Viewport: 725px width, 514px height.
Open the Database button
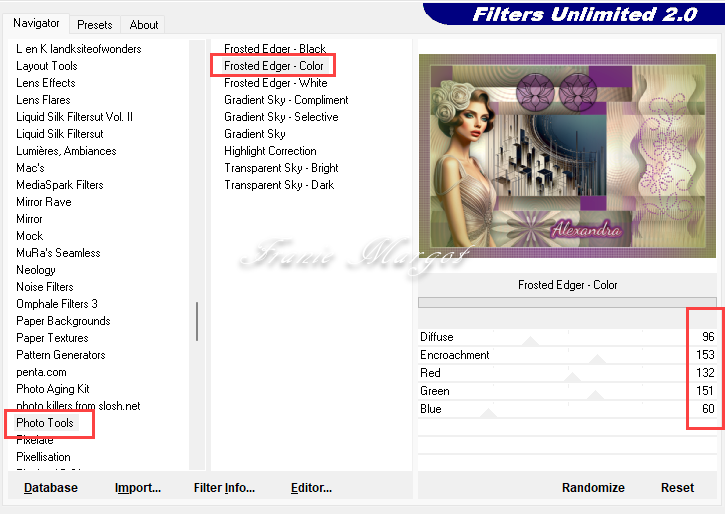click(x=51, y=488)
